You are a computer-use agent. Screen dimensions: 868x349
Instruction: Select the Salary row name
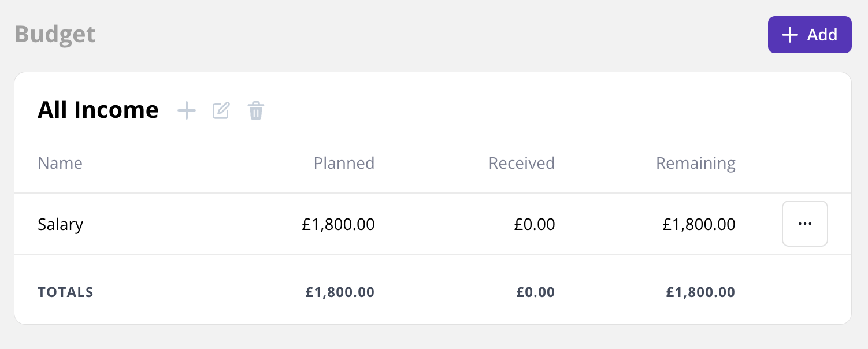point(61,224)
